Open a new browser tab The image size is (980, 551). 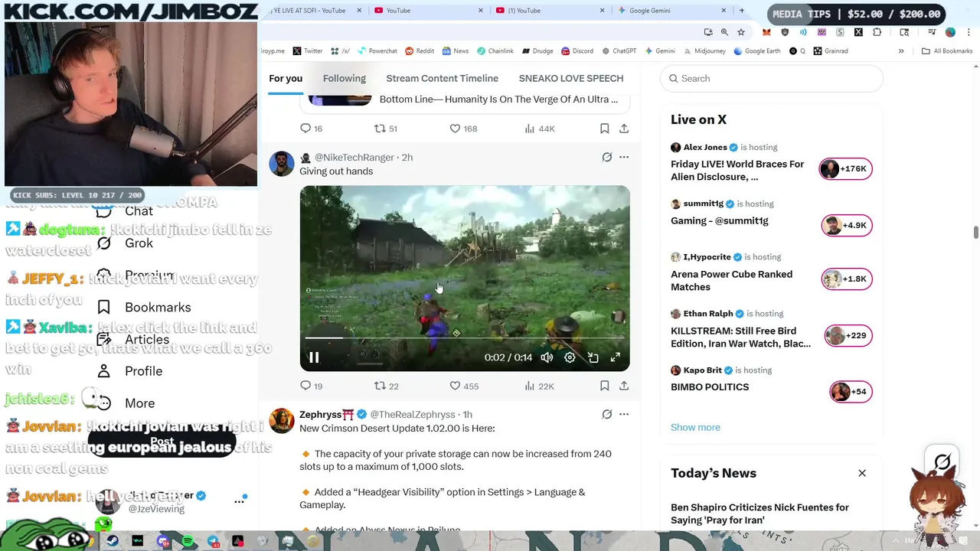[x=741, y=11]
